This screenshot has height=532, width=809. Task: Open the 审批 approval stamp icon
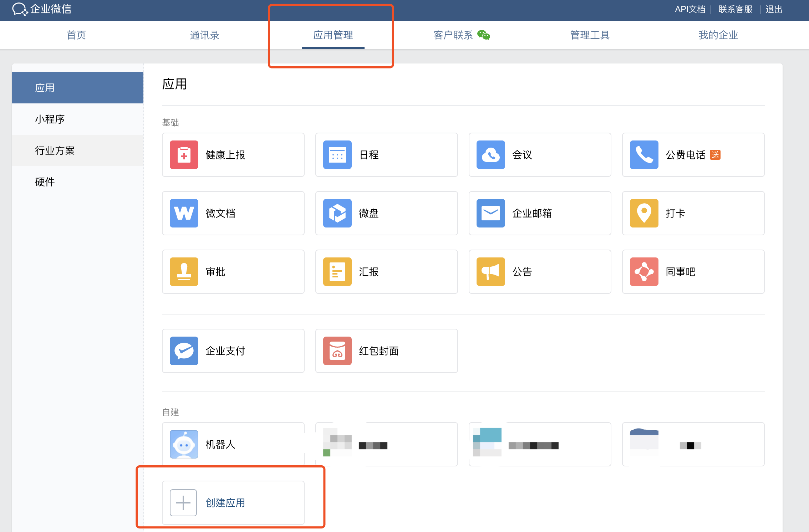point(184,272)
